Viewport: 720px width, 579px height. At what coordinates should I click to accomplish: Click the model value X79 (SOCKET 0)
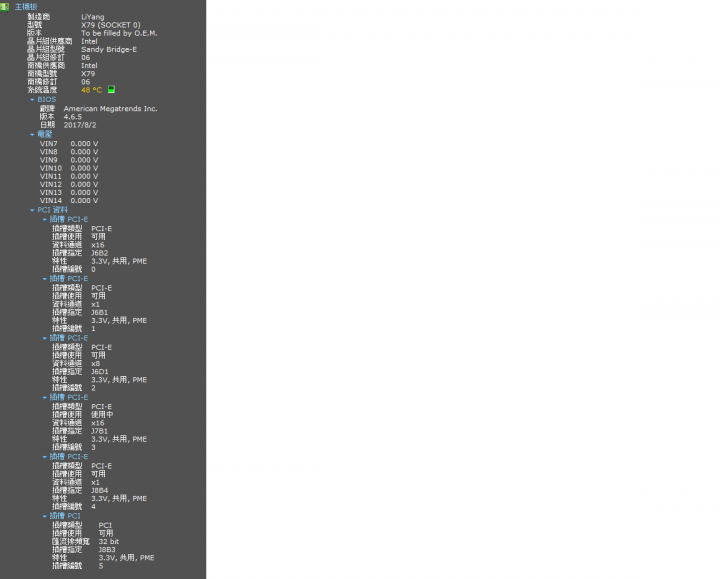pyautogui.click(x=111, y=25)
